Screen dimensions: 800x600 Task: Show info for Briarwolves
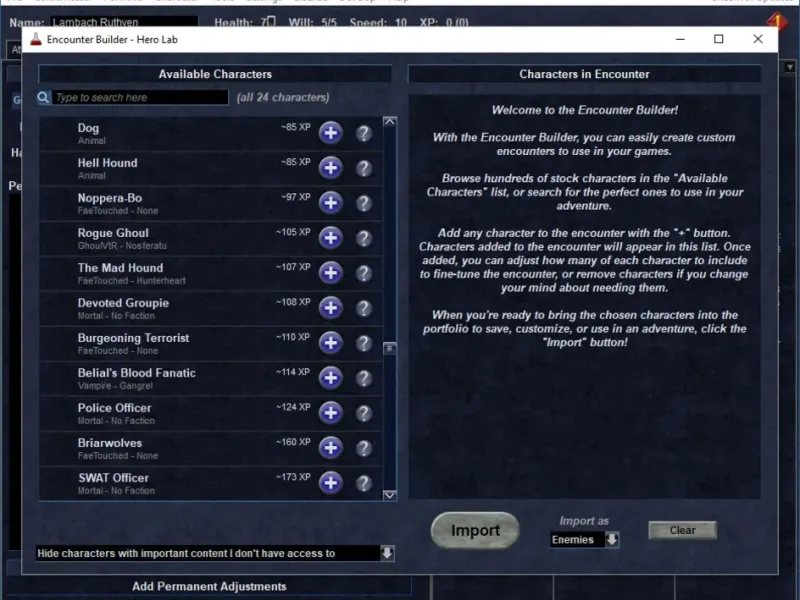pos(364,448)
